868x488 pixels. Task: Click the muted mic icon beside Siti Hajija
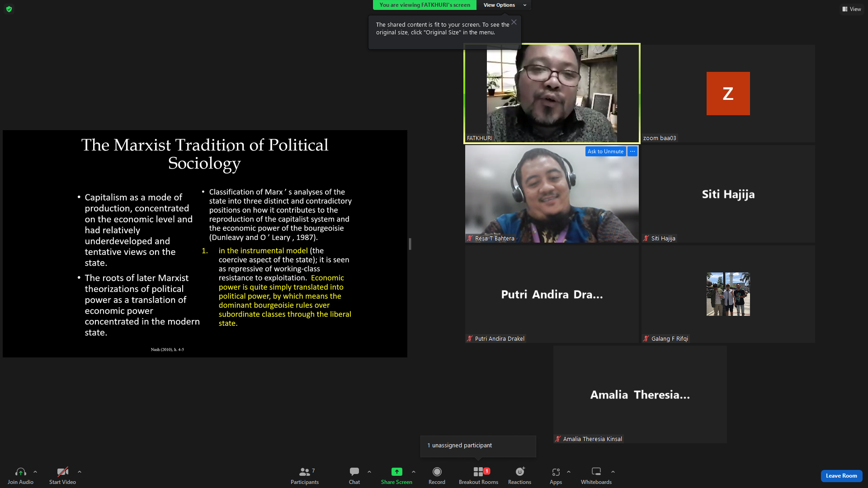coord(646,238)
